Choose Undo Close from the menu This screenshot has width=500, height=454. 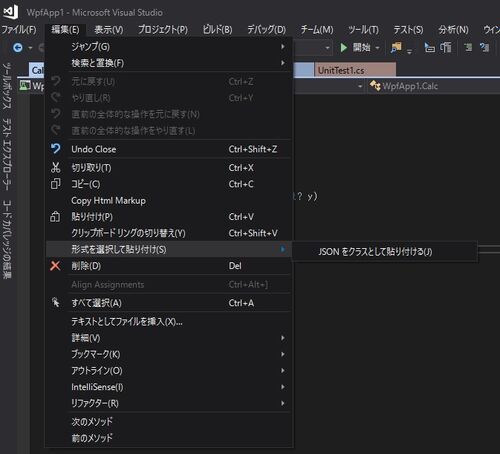[169, 149]
